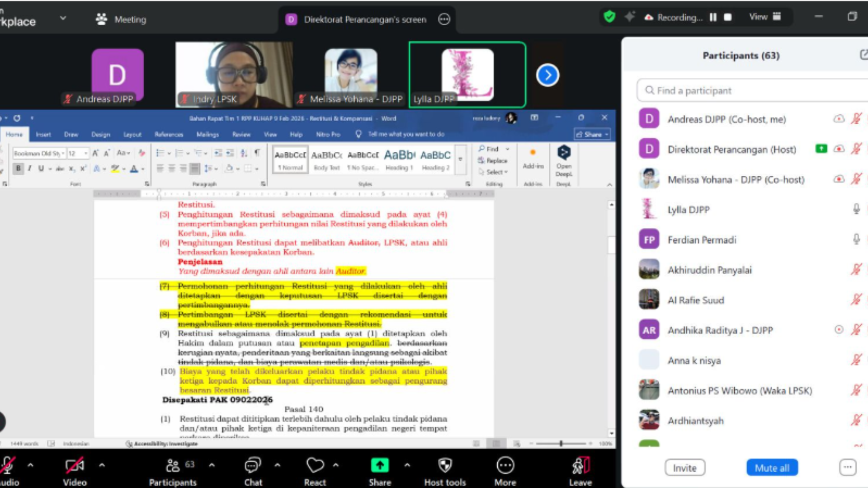Click the Participants people icon
The image size is (868, 488).
click(x=173, y=465)
